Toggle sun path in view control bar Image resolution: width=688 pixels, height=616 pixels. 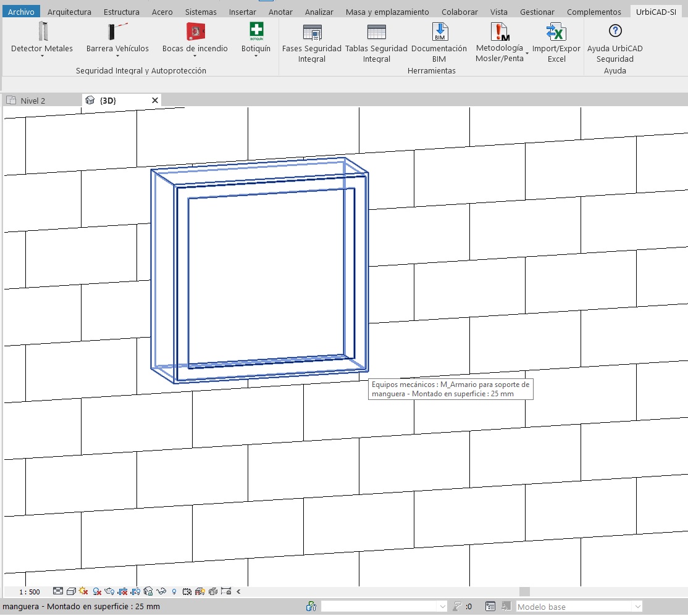pos(83,591)
